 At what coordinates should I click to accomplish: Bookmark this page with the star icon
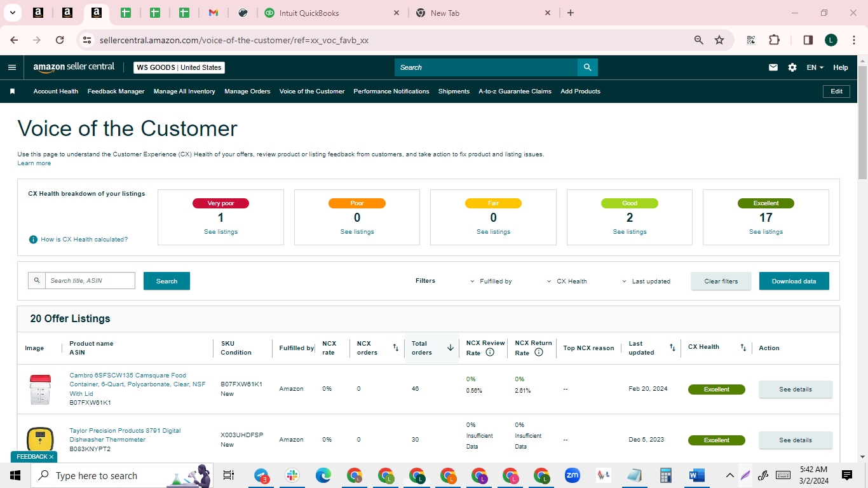pos(719,40)
